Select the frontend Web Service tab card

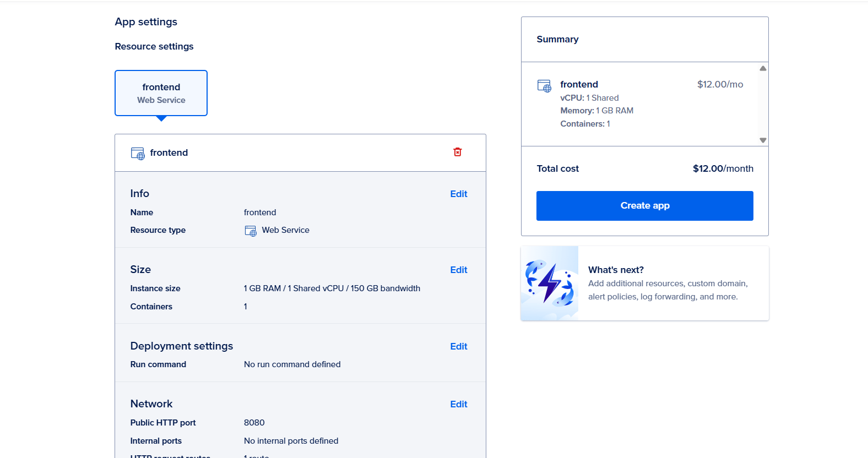pos(161,93)
